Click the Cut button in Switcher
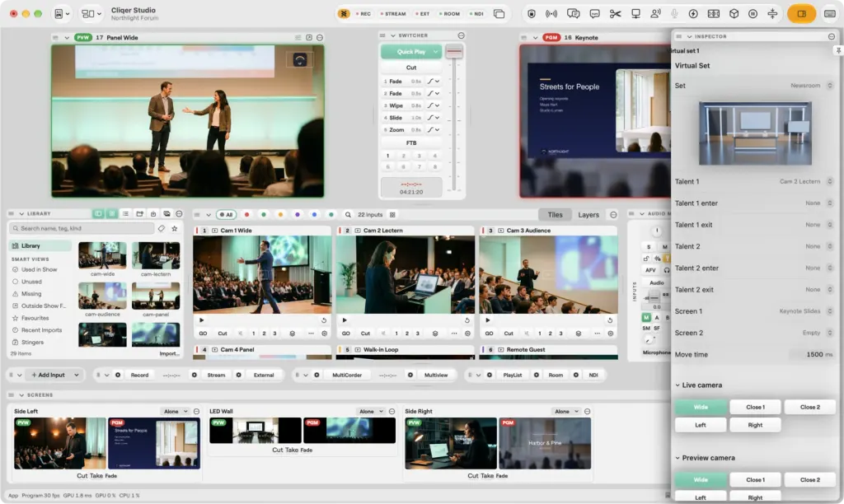The width and height of the screenshot is (844, 504). pyautogui.click(x=411, y=68)
